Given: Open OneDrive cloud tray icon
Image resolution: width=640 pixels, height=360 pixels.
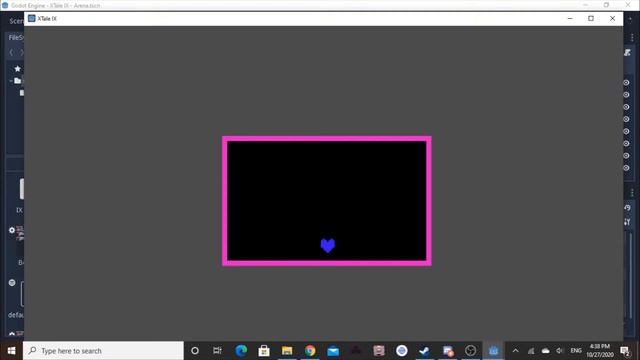Looking at the screenshot, I should coord(546,351).
